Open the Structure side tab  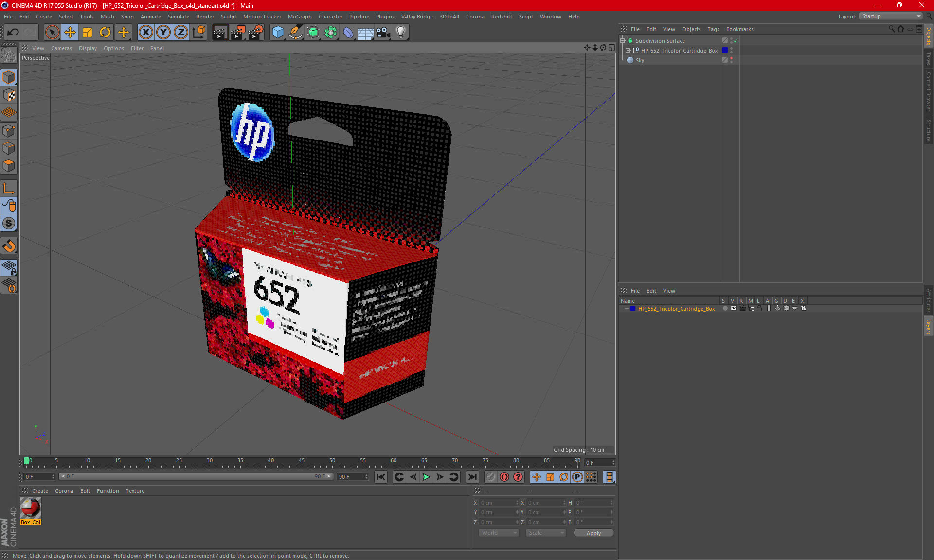click(928, 130)
